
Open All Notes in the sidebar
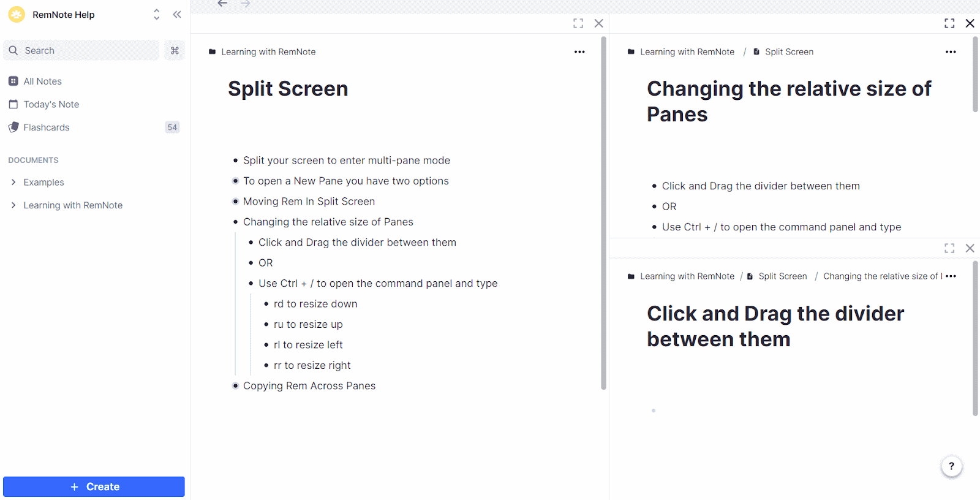point(42,81)
